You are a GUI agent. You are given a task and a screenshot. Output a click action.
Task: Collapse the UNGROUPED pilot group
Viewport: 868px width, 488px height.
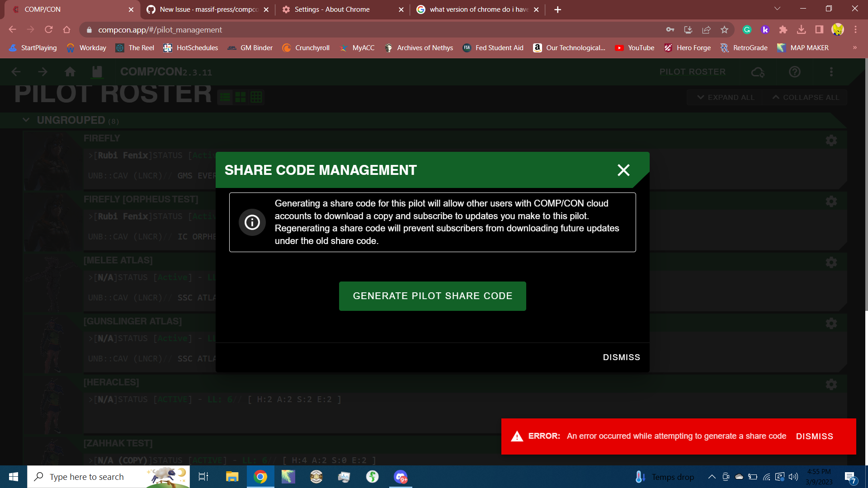(x=26, y=120)
